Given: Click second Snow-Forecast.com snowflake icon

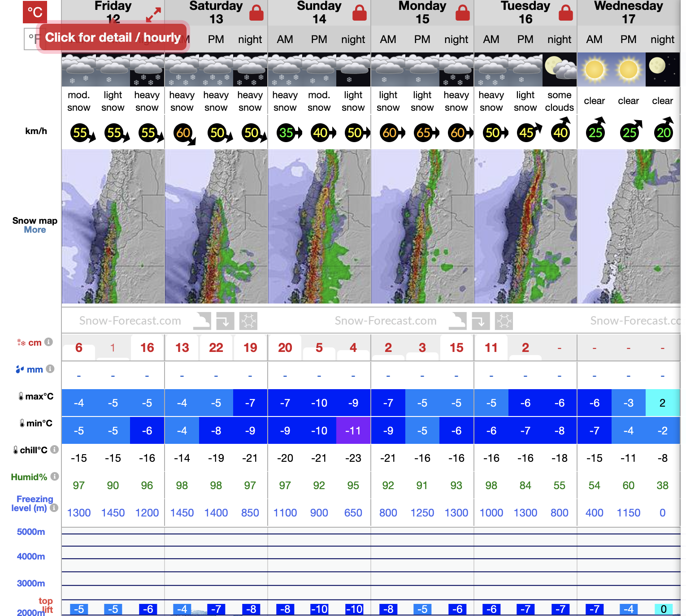Looking at the screenshot, I should (x=504, y=321).
